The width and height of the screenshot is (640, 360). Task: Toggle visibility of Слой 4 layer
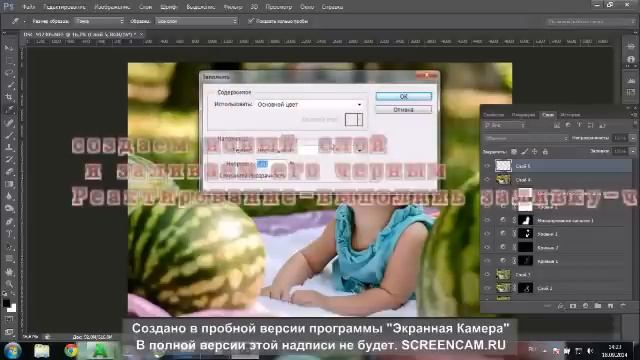point(487,180)
